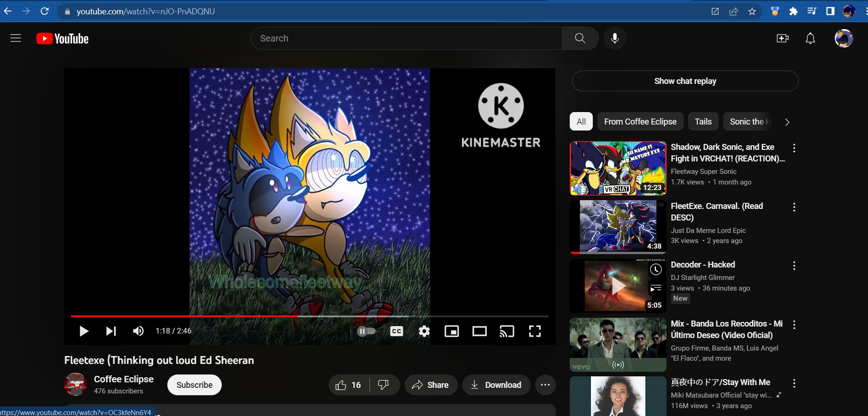Cast the video with the cast icon
The height and width of the screenshot is (416, 868).
tap(507, 331)
